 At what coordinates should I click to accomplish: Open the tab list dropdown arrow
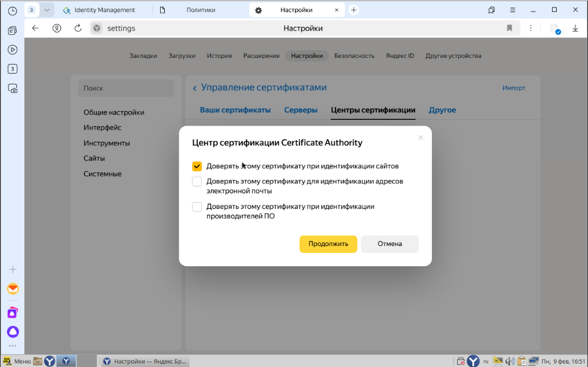tap(47, 9)
